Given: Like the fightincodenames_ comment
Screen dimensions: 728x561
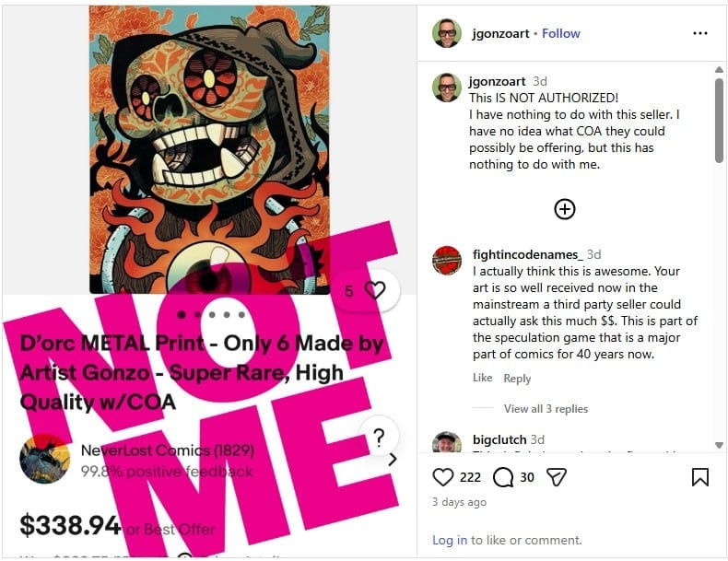Looking at the screenshot, I should click(x=482, y=378).
